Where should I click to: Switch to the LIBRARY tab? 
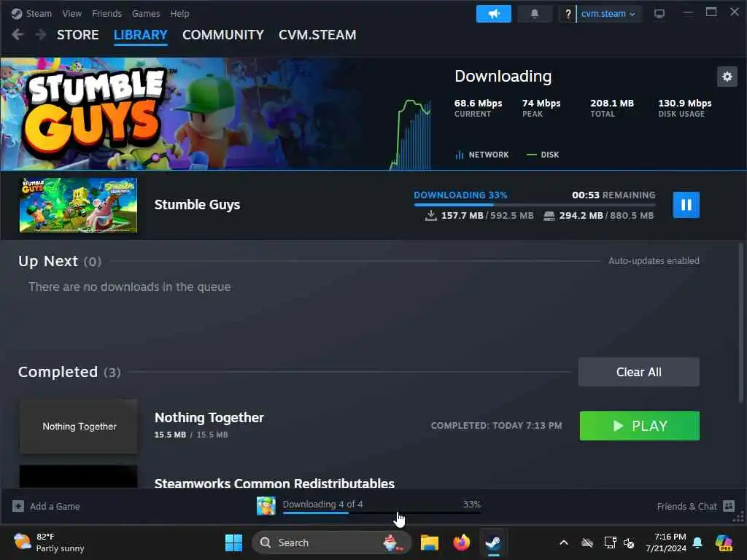[x=141, y=35]
